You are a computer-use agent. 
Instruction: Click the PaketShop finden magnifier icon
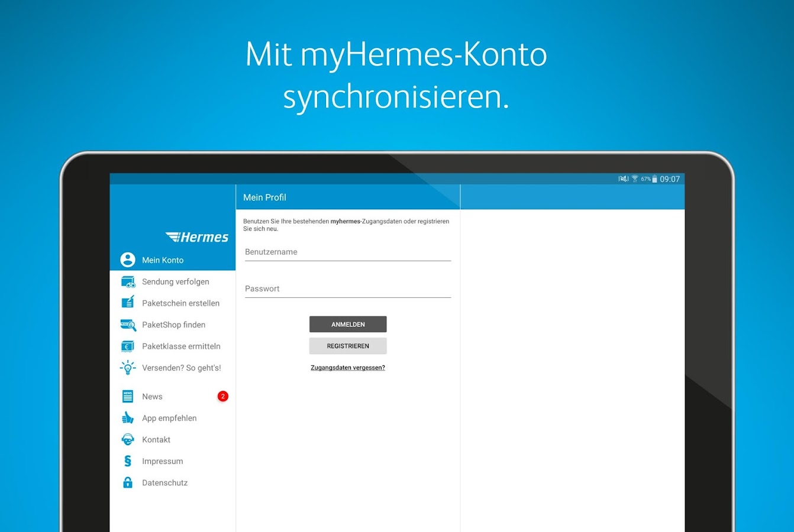(128, 325)
